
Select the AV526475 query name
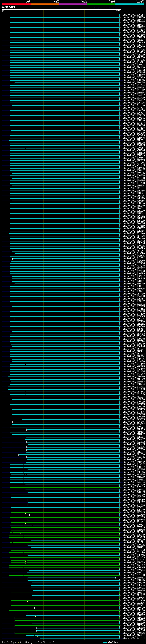coord(8,8)
